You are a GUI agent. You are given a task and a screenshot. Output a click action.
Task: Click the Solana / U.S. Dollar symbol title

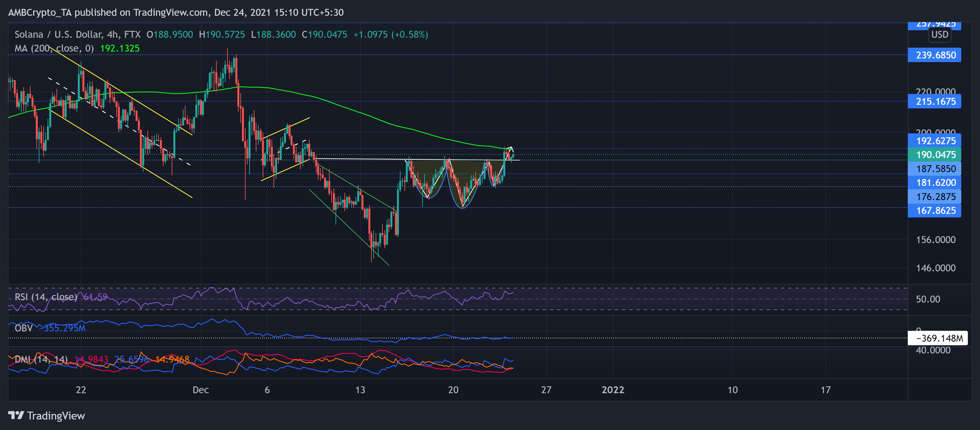[58, 34]
